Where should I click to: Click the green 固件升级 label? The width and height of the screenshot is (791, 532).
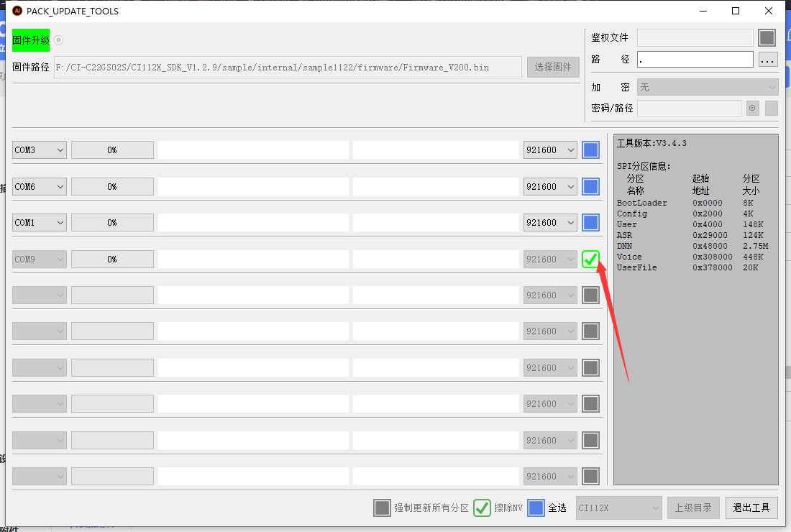pos(31,40)
